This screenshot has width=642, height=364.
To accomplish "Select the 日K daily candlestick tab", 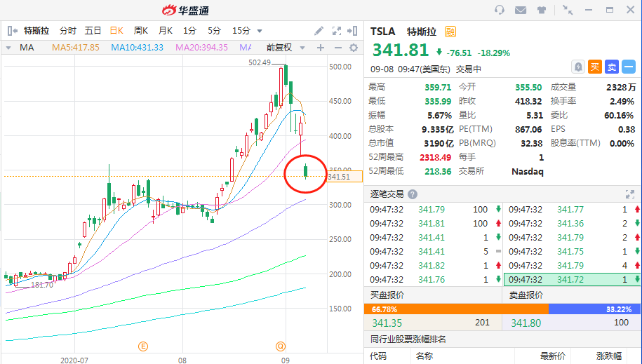I will pyautogui.click(x=116, y=31).
